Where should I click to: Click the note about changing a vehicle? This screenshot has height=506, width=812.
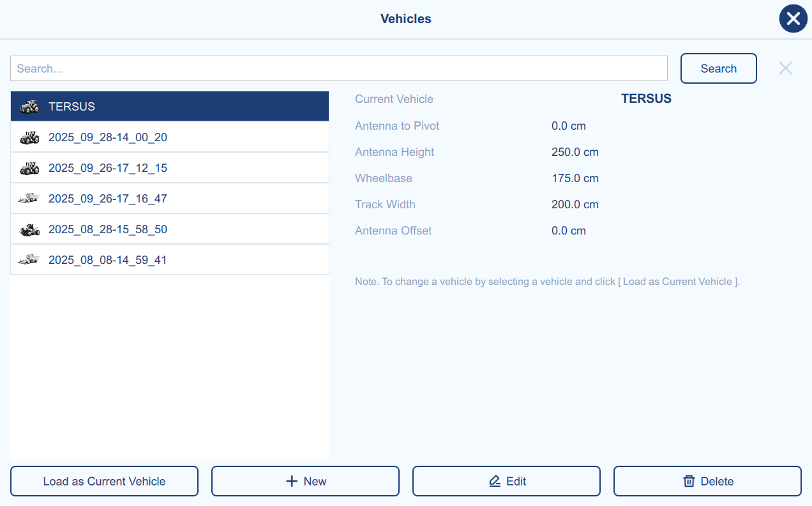pyautogui.click(x=547, y=281)
